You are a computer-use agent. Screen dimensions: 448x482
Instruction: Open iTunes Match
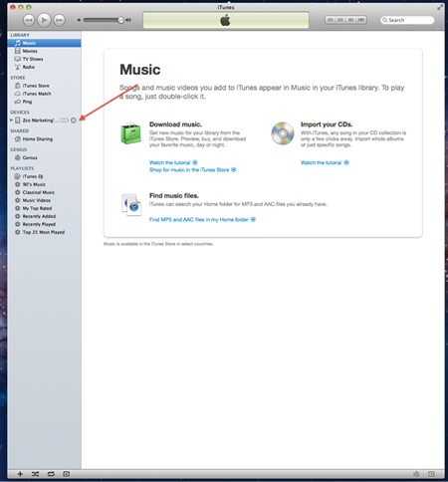tap(44, 94)
